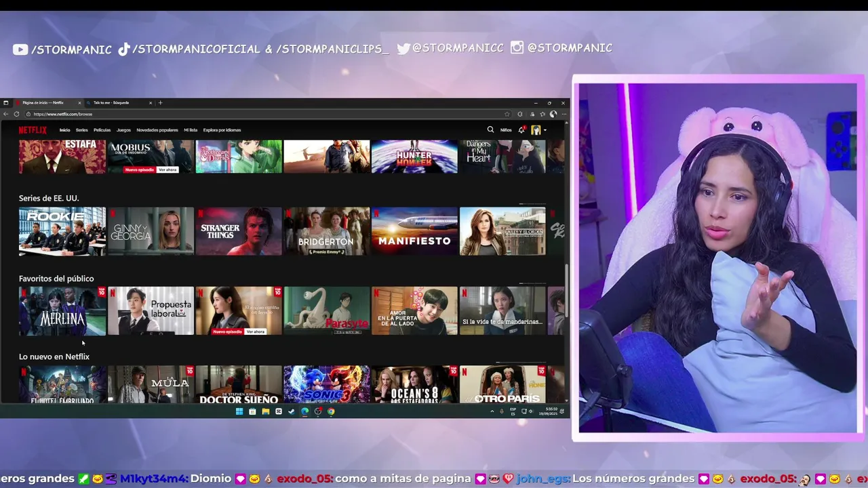Go to the Inicio menu item
This screenshot has height=488, width=868.
(x=64, y=130)
